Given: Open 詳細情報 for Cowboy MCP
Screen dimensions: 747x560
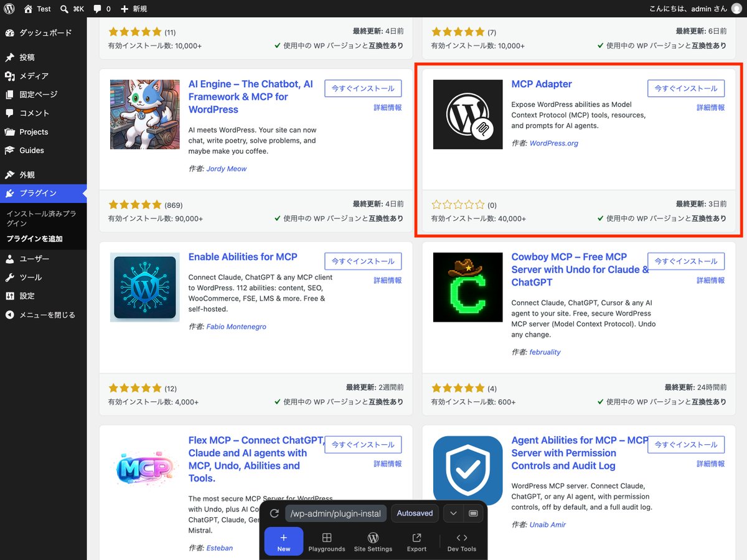Looking at the screenshot, I should 711,281.
